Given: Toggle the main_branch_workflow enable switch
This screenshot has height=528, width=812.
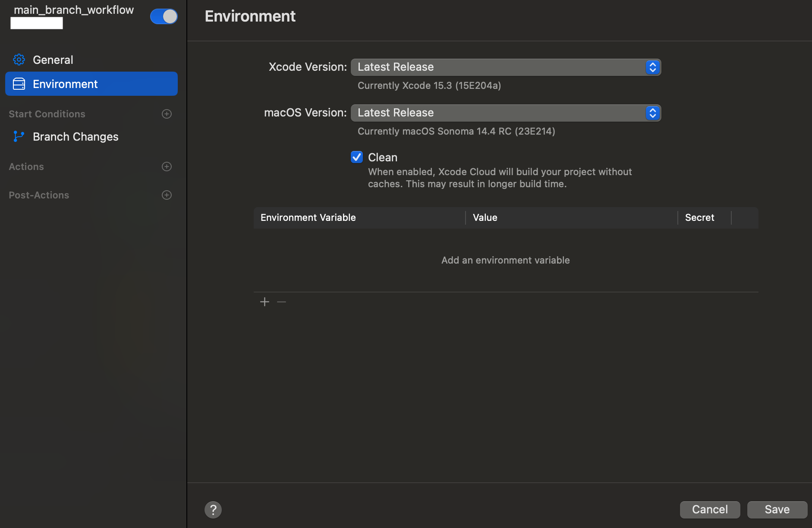Looking at the screenshot, I should coord(164,16).
